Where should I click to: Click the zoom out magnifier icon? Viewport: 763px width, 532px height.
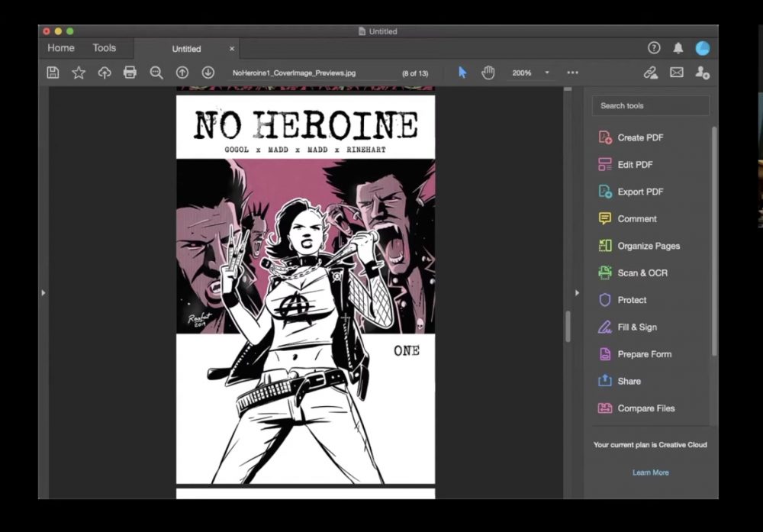pos(156,73)
